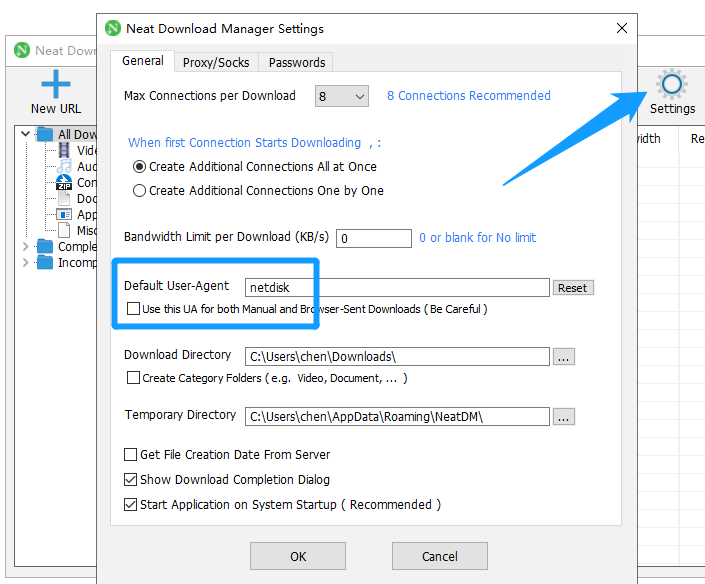Expand the Complete tree node

[26, 246]
